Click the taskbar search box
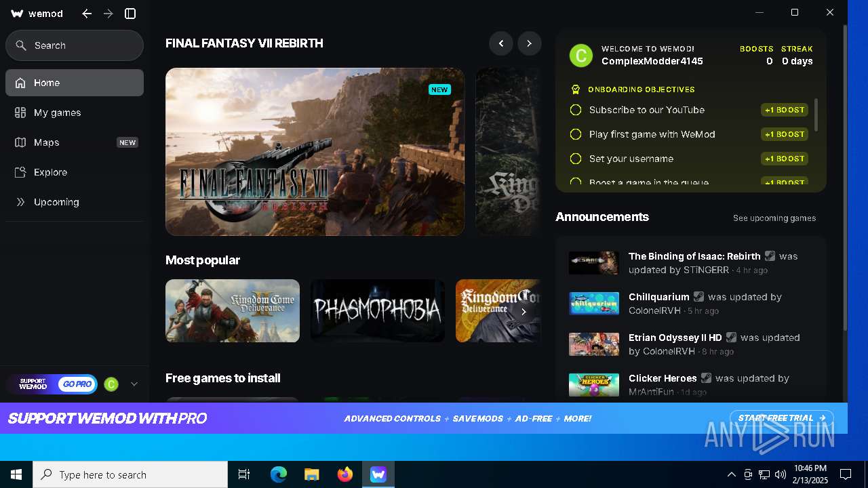868x488 pixels. (130, 474)
